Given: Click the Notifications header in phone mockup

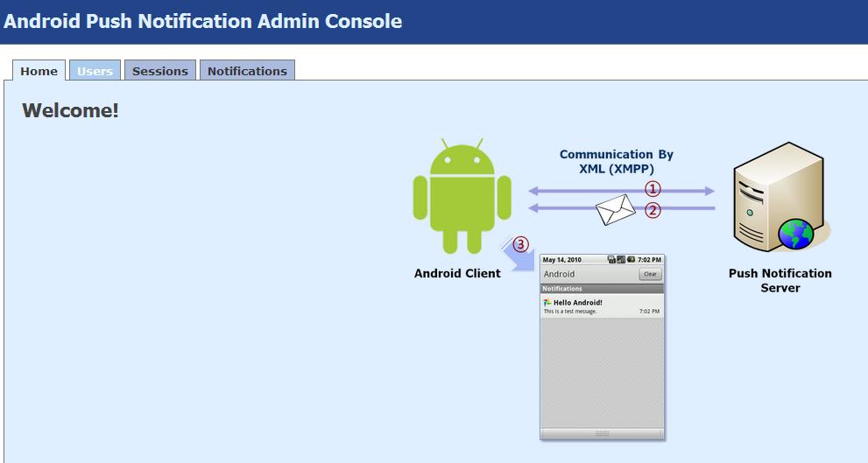Looking at the screenshot, I should (602, 289).
